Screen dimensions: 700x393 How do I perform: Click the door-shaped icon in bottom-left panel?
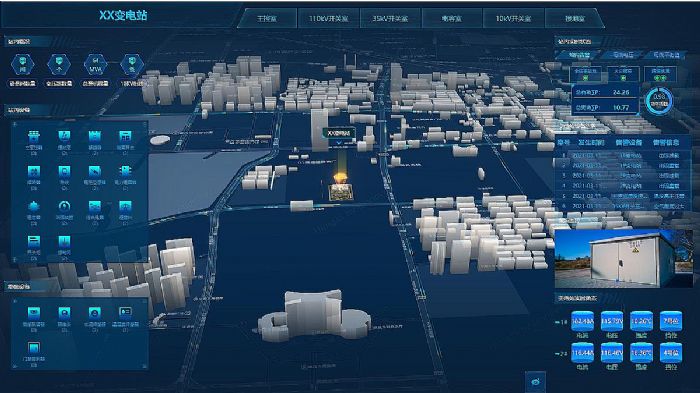pyautogui.click(x=33, y=347)
